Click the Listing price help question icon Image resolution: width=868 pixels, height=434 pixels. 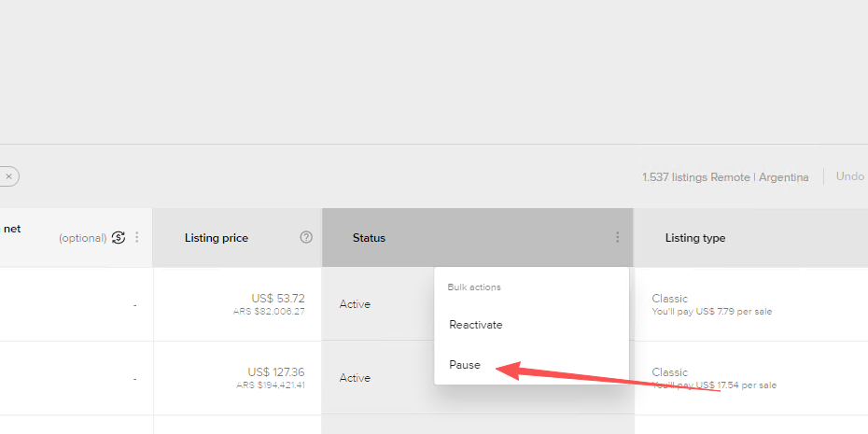click(x=306, y=237)
